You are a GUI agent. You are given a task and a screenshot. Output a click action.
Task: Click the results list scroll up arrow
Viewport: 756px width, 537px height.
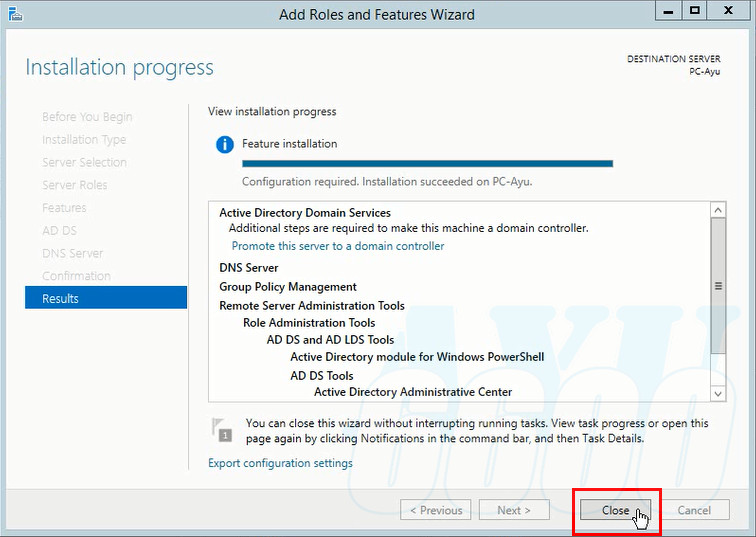pos(718,210)
